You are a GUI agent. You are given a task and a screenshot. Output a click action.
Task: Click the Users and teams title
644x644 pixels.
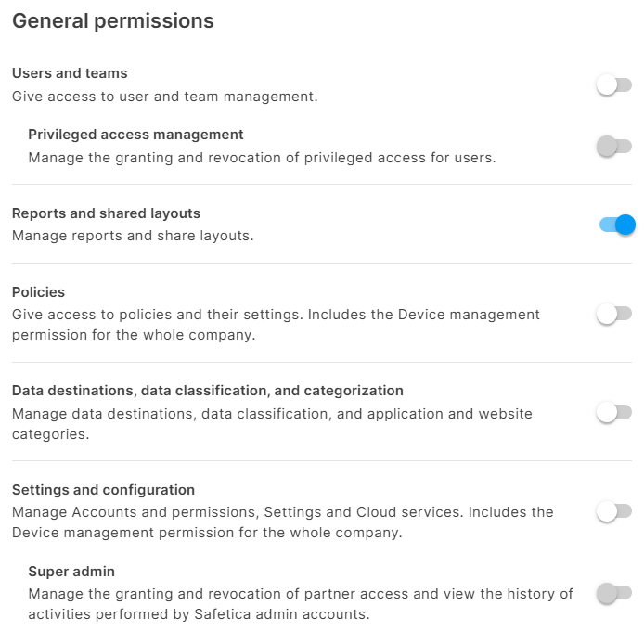point(70,73)
